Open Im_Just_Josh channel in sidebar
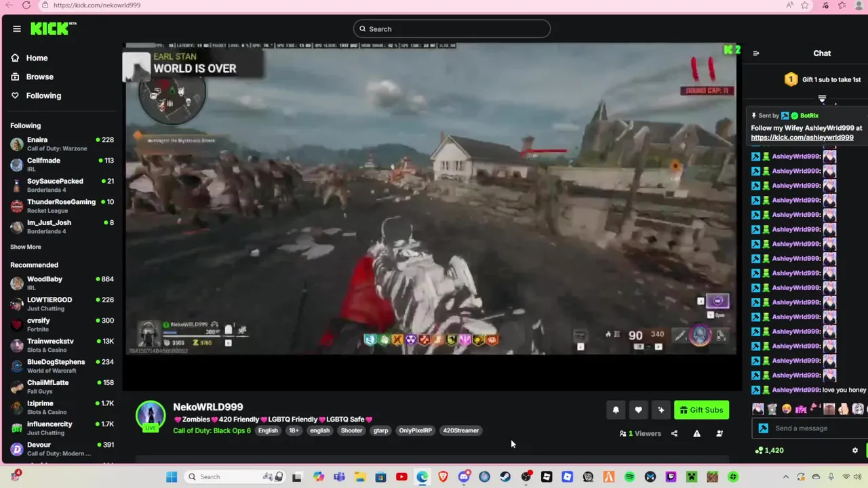The width and height of the screenshot is (868, 488). click(62, 226)
